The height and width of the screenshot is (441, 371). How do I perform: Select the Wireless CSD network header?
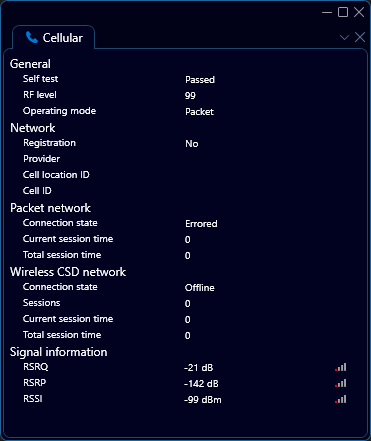tap(68, 272)
